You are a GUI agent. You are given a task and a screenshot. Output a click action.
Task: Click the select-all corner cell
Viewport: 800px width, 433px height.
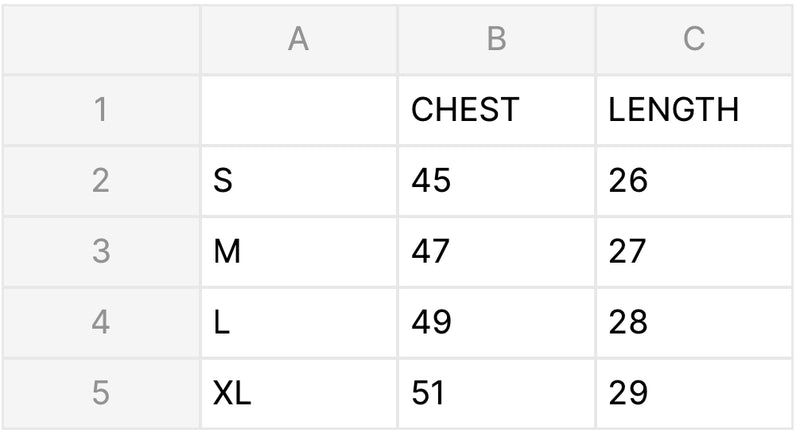pos(100,39)
